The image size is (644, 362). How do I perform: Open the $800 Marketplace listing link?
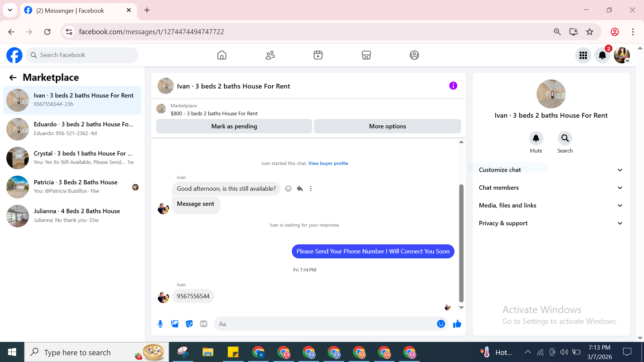point(214,113)
